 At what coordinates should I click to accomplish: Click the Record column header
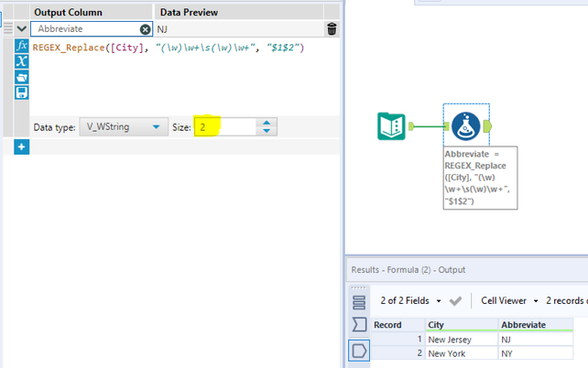[397, 325]
